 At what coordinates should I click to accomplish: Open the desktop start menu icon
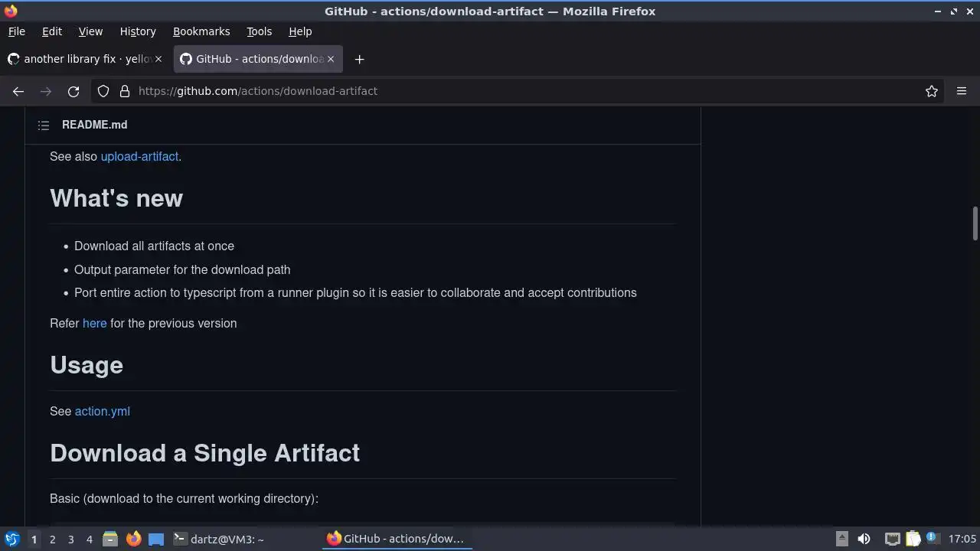(11, 539)
